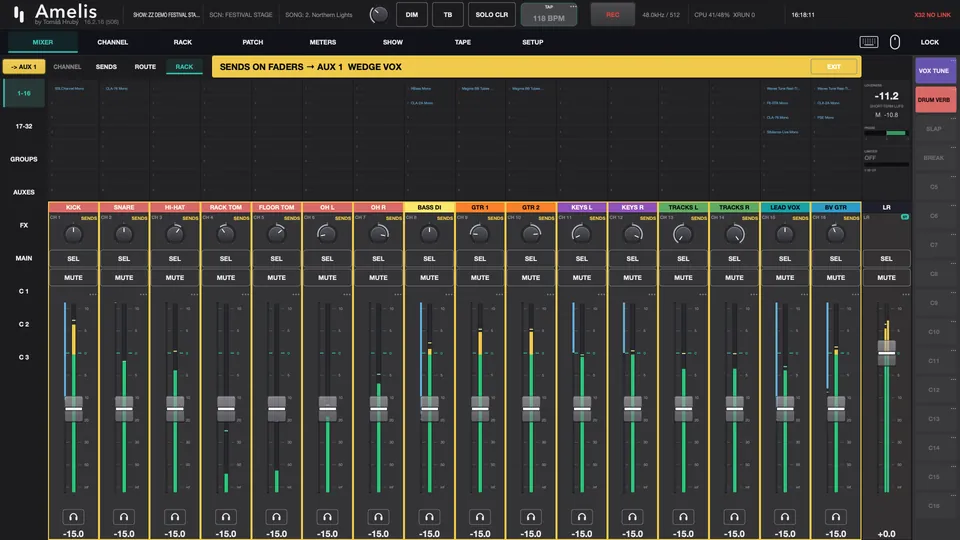
Task: Solo the OH R channel headphone icon
Action: [378, 517]
